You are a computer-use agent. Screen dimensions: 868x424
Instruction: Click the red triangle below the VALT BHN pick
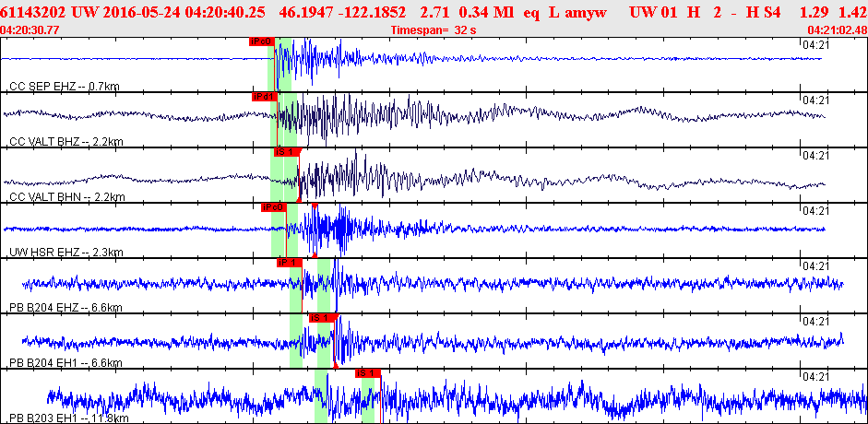tap(299, 199)
